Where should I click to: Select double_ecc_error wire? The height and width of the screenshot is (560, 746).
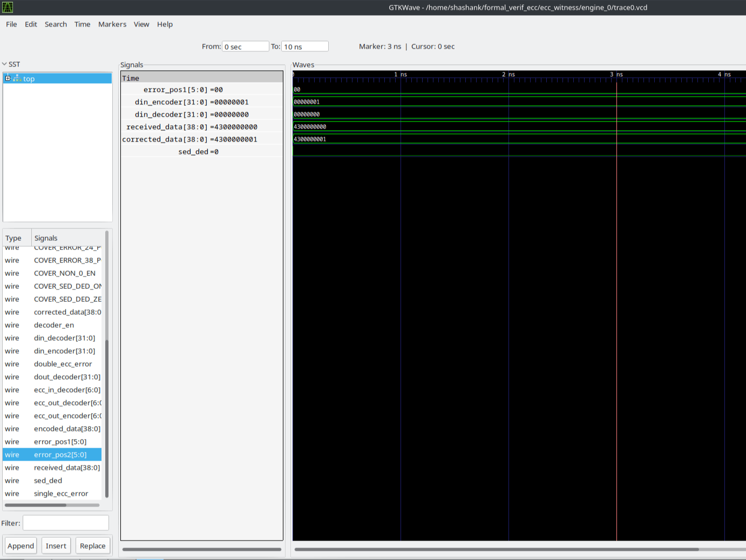point(63,363)
